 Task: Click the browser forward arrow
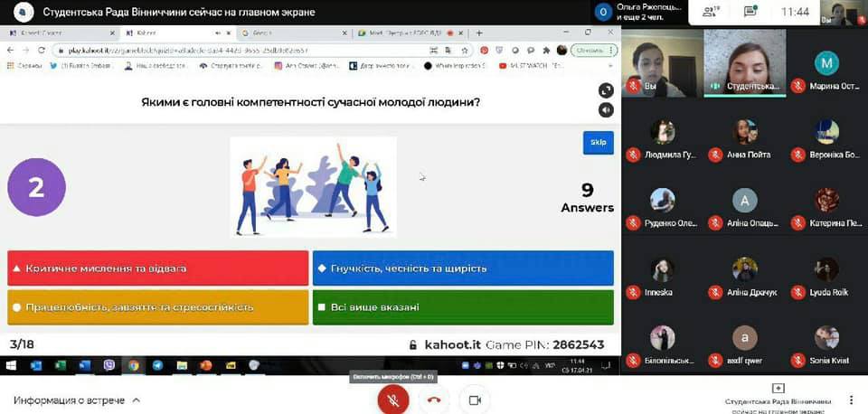tap(25, 51)
